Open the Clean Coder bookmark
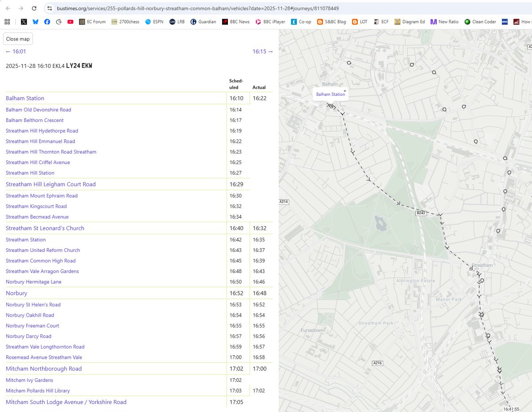 point(480,21)
